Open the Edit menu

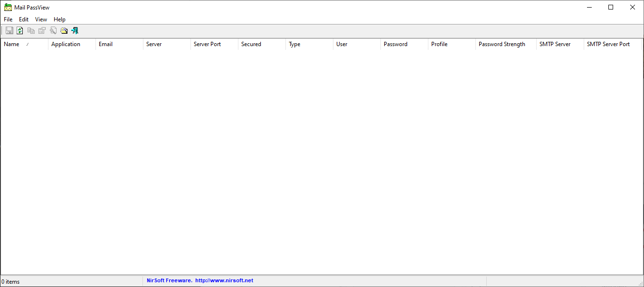pyautogui.click(x=24, y=19)
